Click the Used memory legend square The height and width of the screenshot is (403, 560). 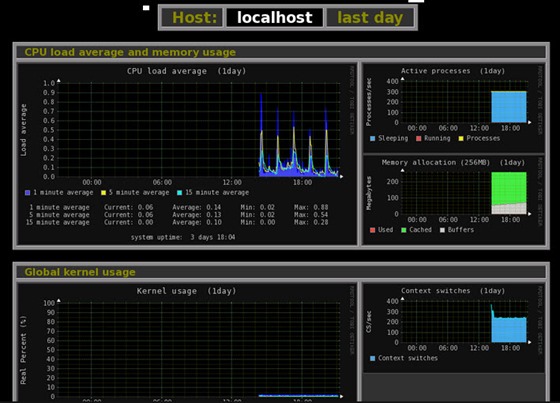(372, 230)
